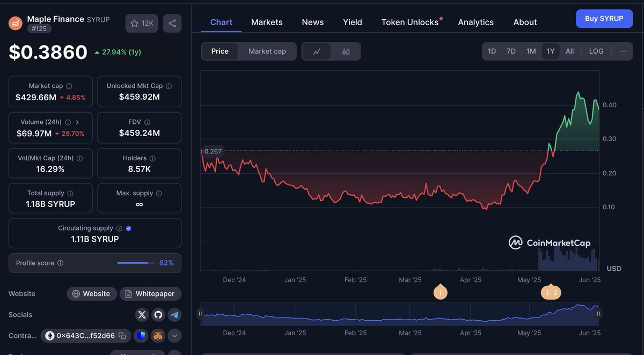Screen dimensions: 644x355
Task: Open the Analytics tab
Action: point(475,22)
